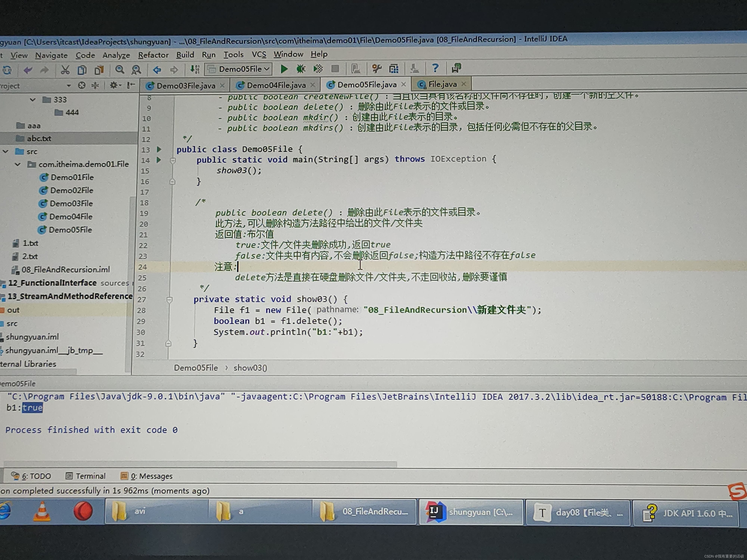Viewport: 747px width, 560px height.
Task: Fold show03 method at line 27
Action: [170, 299]
